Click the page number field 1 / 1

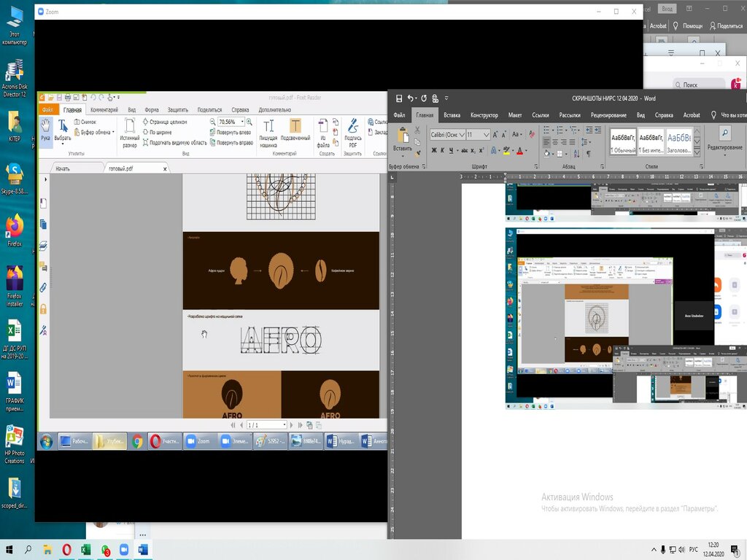[266, 425]
